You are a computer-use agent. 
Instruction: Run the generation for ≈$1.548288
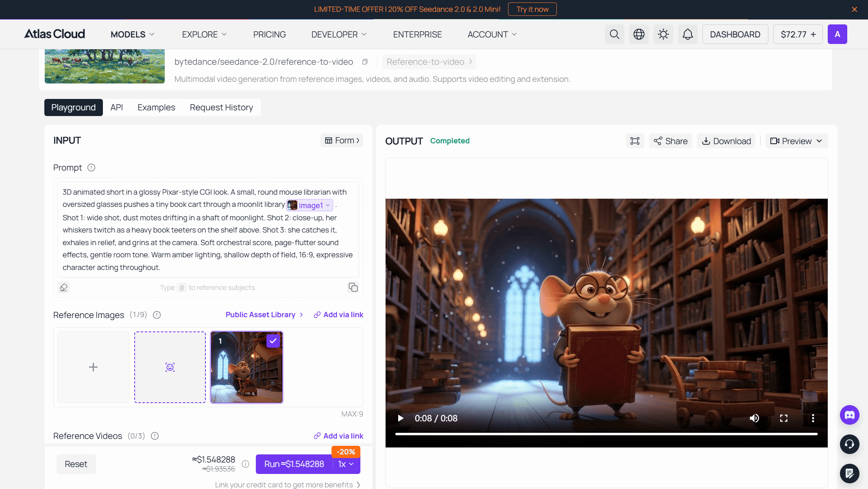click(x=294, y=464)
